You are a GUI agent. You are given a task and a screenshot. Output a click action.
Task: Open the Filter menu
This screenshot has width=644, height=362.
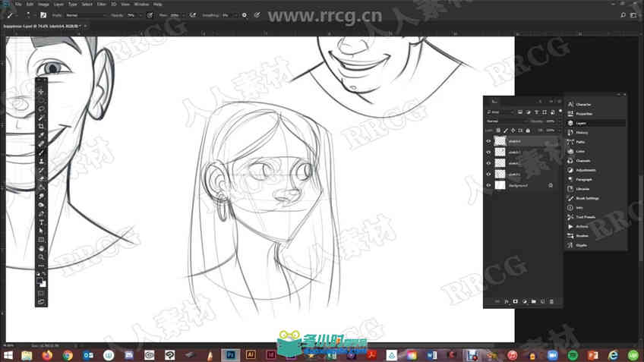[102, 4]
